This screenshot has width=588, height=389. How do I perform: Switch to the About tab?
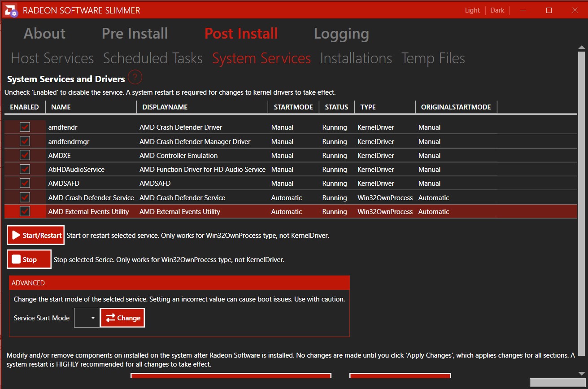pos(44,34)
